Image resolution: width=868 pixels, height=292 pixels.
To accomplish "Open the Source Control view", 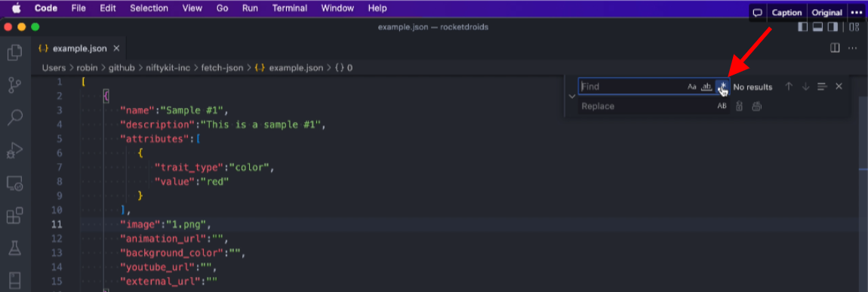I will tap(14, 85).
